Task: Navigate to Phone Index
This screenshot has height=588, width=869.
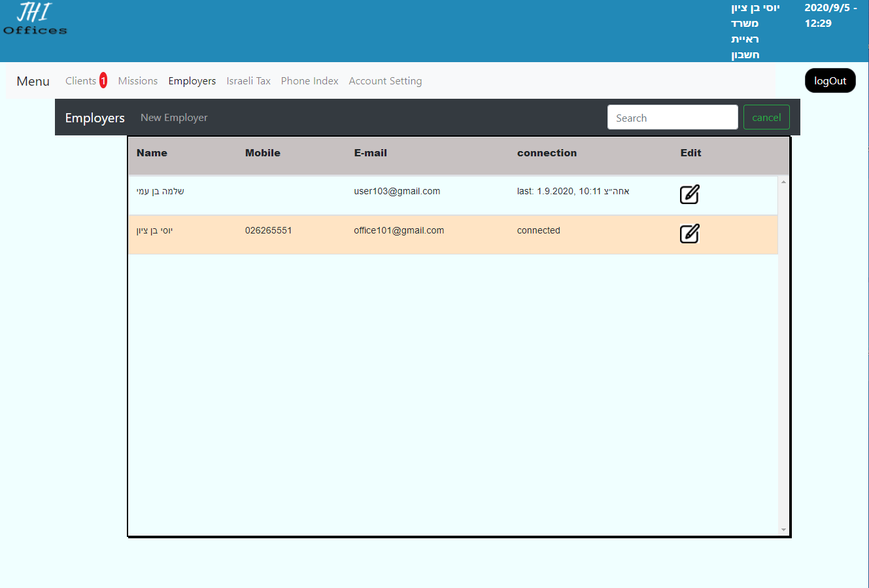Action: (309, 81)
